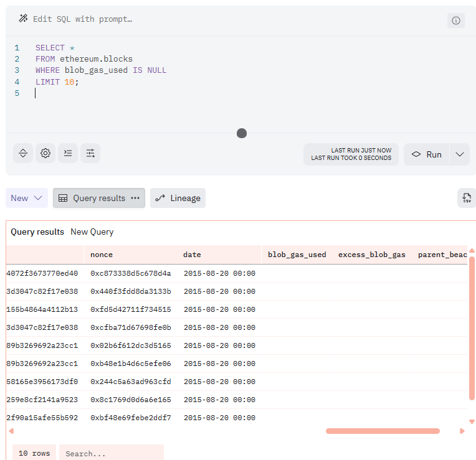476x460 pixels.
Task: Switch to the Lineage tab
Action: click(x=178, y=198)
